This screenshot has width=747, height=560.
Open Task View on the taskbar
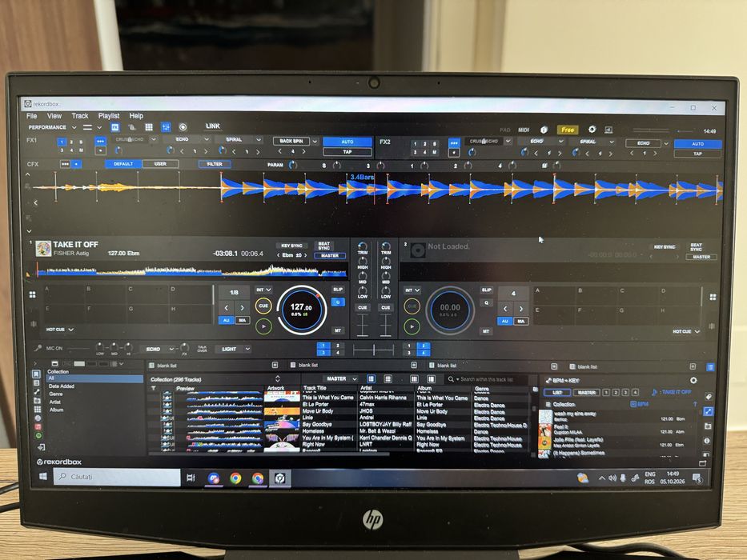(191, 477)
